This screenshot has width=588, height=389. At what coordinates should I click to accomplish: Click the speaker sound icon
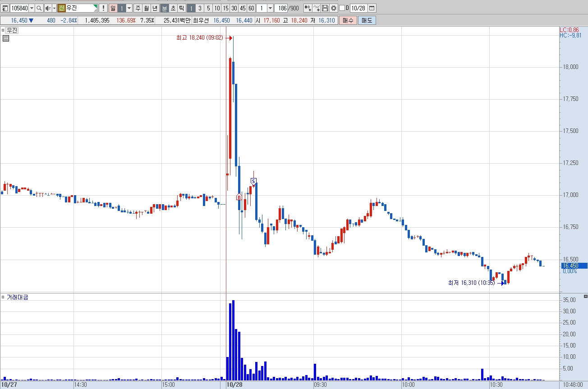tap(47, 8)
